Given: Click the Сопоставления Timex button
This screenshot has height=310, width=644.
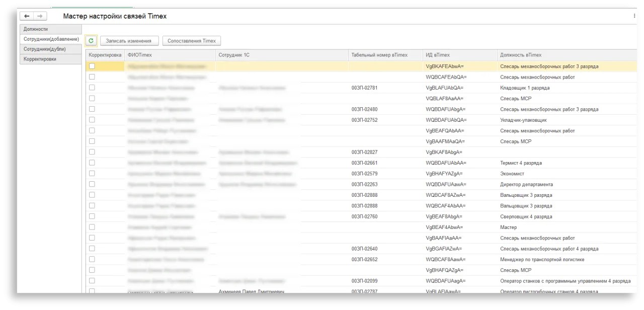Looking at the screenshot, I should coord(191,41).
